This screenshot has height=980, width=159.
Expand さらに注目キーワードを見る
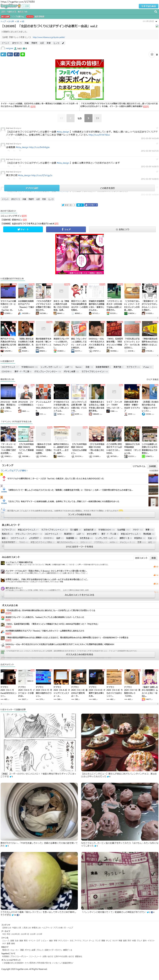click(x=79, y=547)
